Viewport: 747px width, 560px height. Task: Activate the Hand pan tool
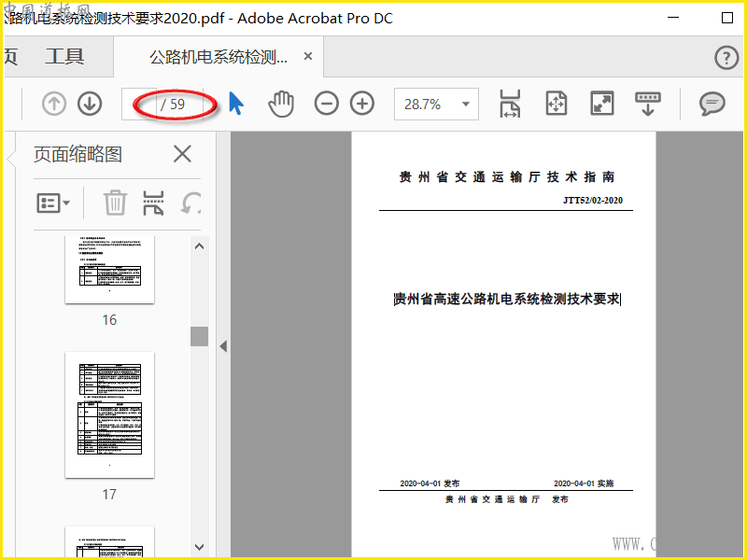tap(281, 104)
